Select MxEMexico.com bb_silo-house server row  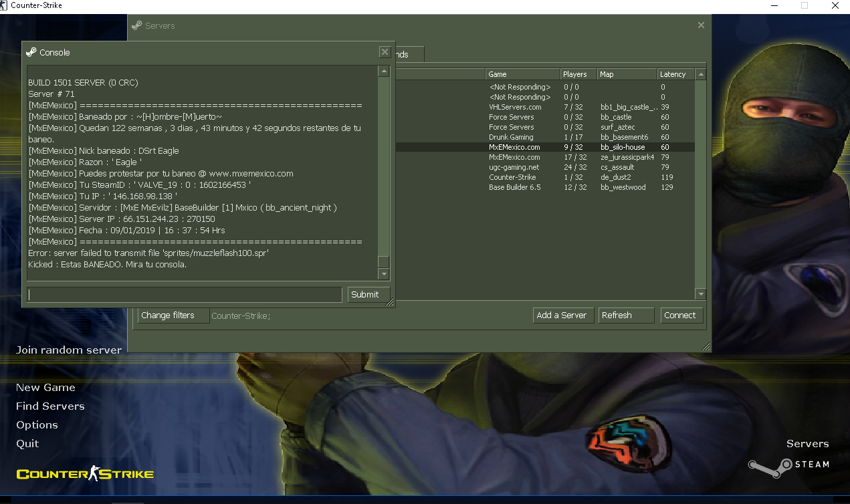[x=545, y=147]
